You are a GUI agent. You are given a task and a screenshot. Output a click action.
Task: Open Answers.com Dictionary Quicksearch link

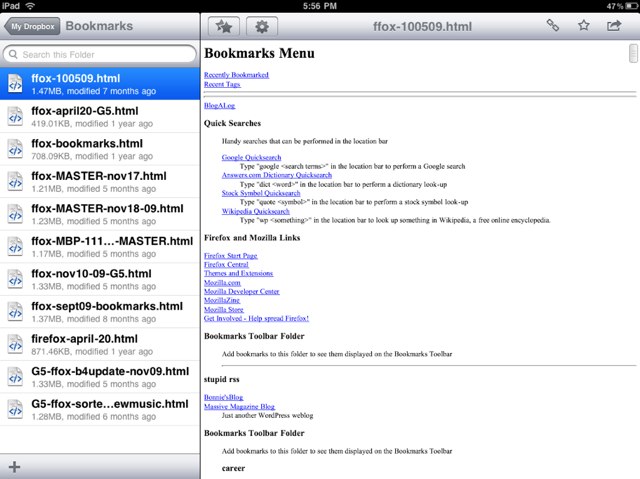(x=277, y=175)
